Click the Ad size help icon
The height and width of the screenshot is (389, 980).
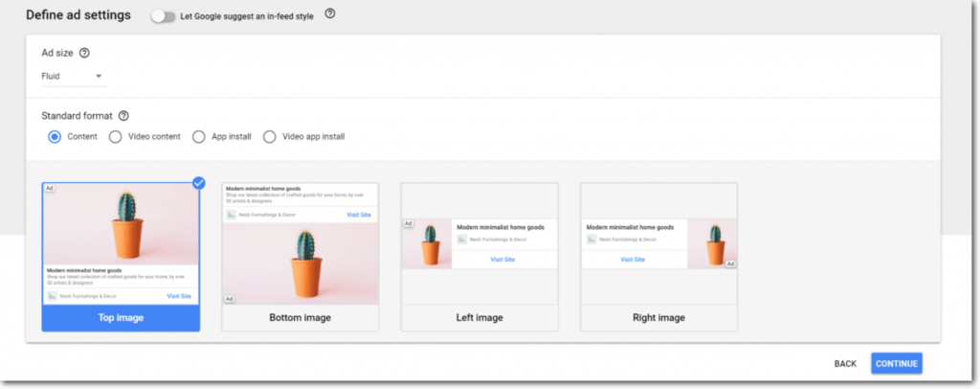click(x=83, y=54)
